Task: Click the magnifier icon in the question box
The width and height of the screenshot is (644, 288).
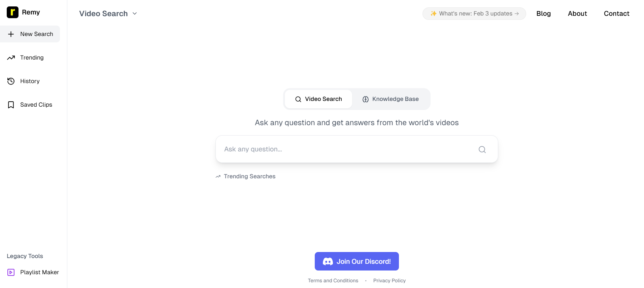Action: tap(482, 149)
